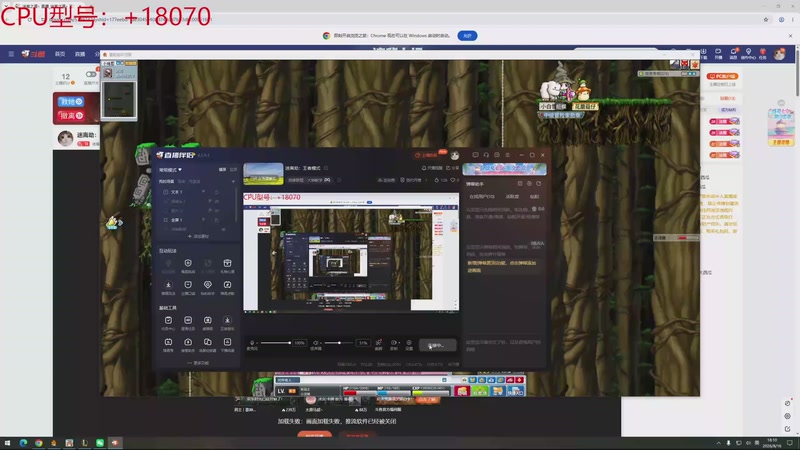Open the headset support icon in title bar
This screenshot has width=800, height=450.
pos(486,155)
